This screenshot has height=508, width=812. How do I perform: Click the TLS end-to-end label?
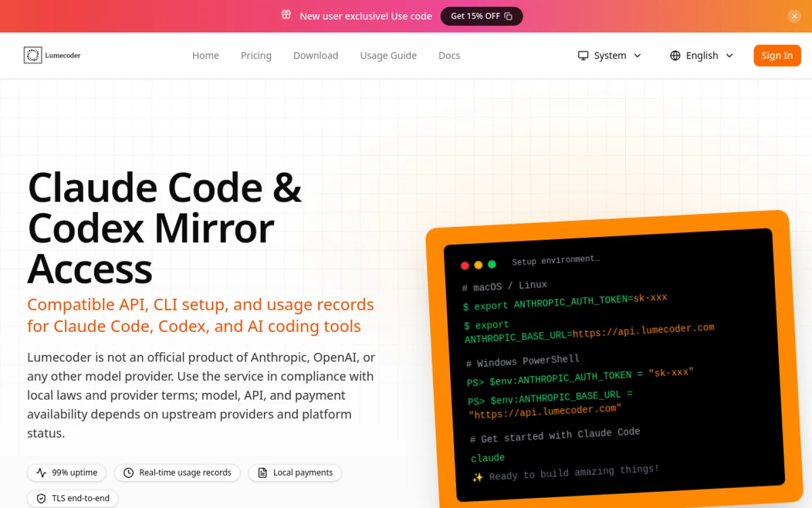pyautogui.click(x=81, y=498)
